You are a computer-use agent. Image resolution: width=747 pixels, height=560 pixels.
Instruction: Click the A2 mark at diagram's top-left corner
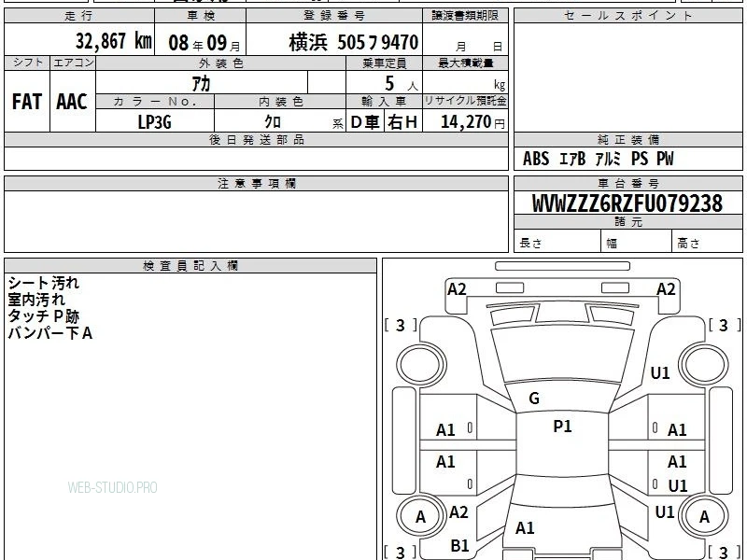[457, 289]
